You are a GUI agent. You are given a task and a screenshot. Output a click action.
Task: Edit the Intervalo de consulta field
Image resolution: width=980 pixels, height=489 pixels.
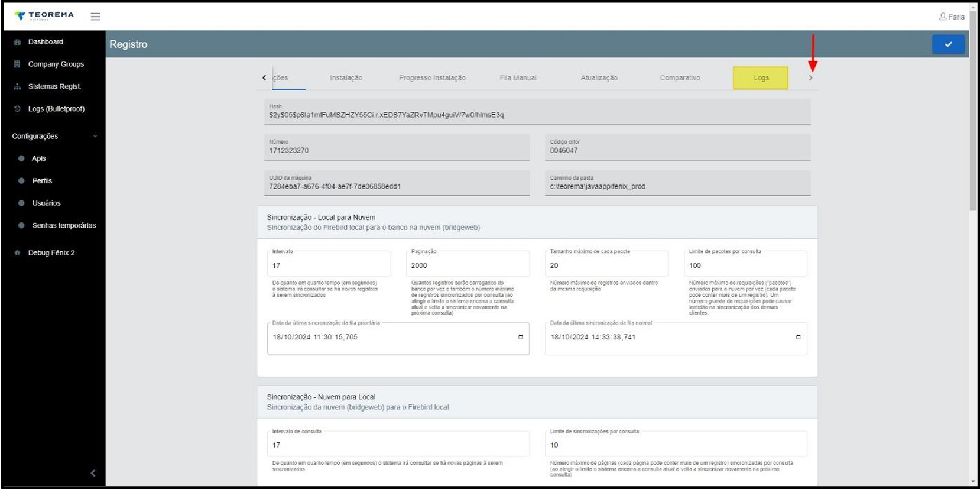coord(398,444)
